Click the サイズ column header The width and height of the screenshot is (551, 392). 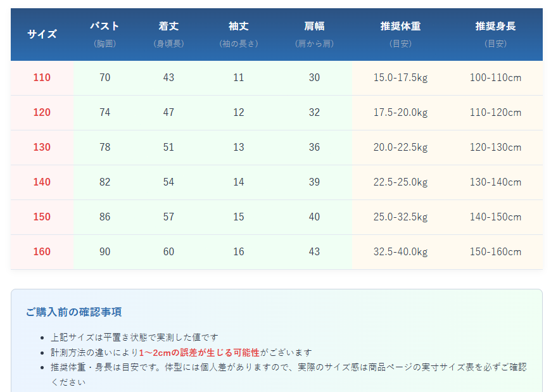click(x=42, y=34)
